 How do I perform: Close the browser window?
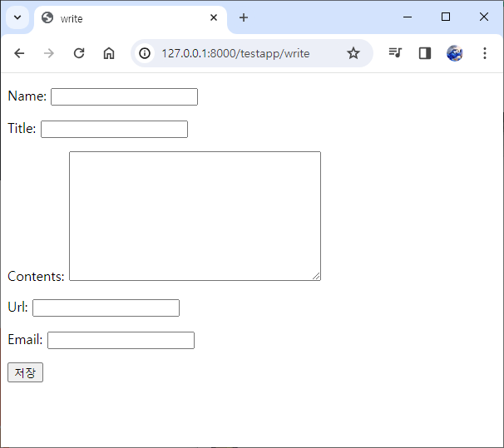484,17
